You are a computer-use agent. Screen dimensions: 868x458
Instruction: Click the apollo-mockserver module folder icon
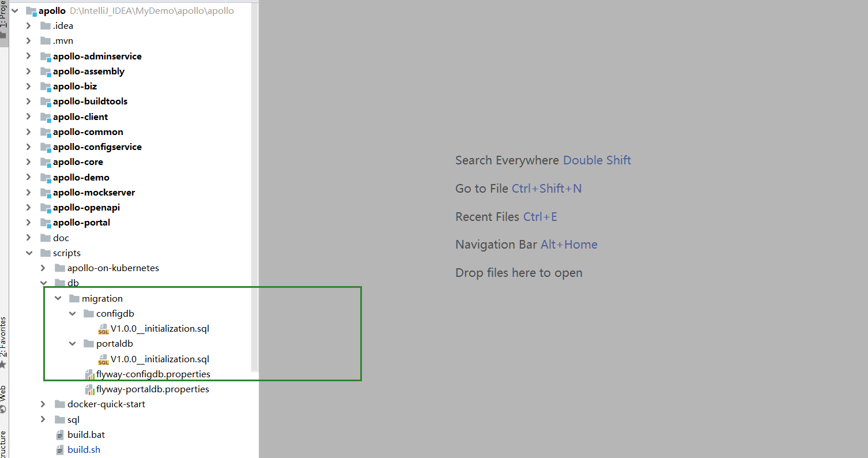pyautogui.click(x=46, y=193)
